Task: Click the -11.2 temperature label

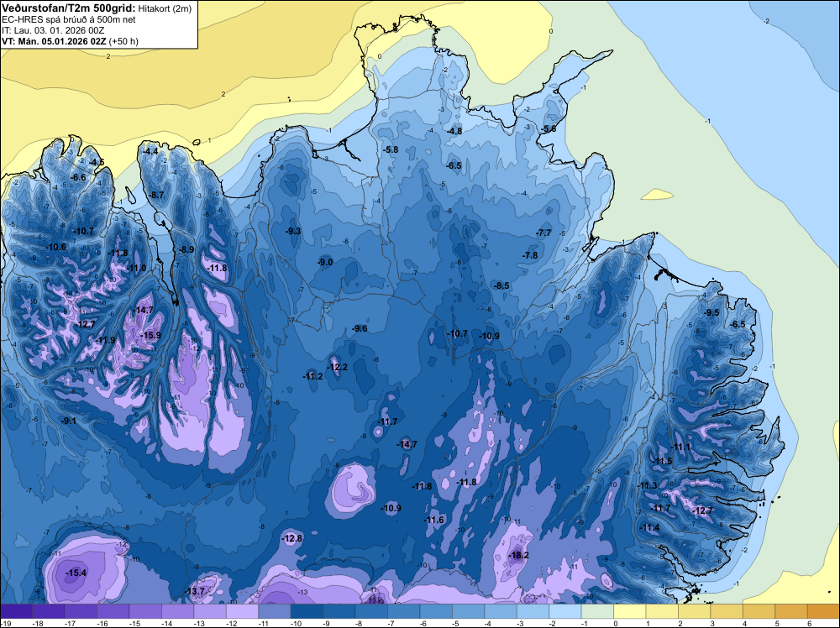Action: pyautogui.click(x=312, y=376)
